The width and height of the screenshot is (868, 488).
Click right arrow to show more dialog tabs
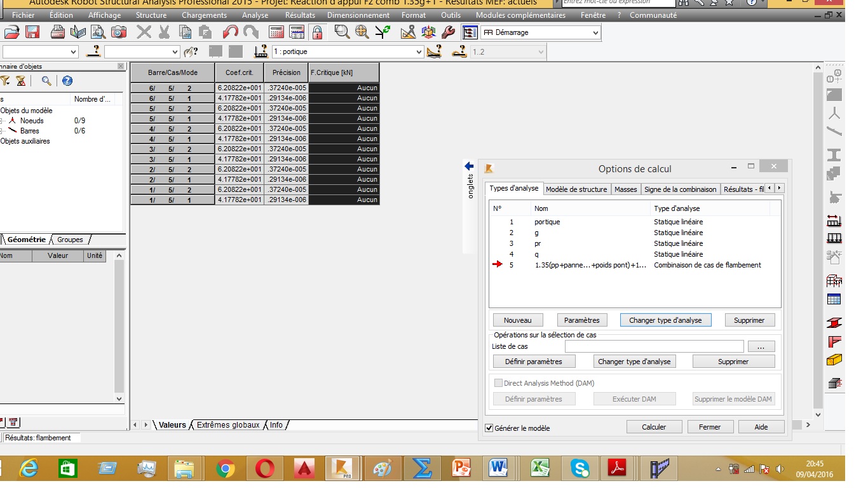780,188
